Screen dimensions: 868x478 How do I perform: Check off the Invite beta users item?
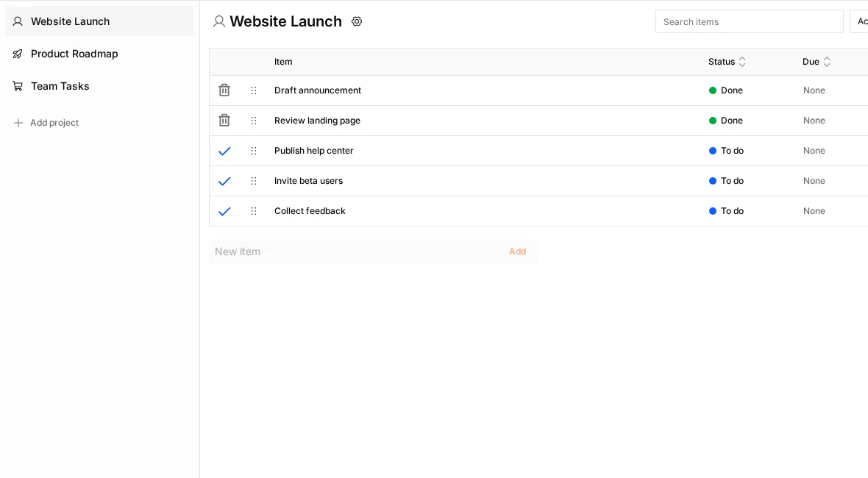[x=224, y=181]
